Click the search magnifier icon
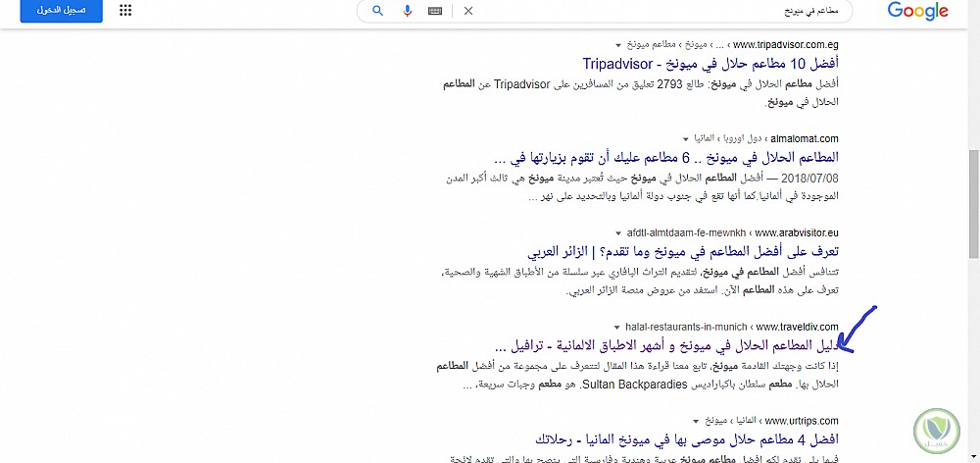 pyautogui.click(x=377, y=11)
